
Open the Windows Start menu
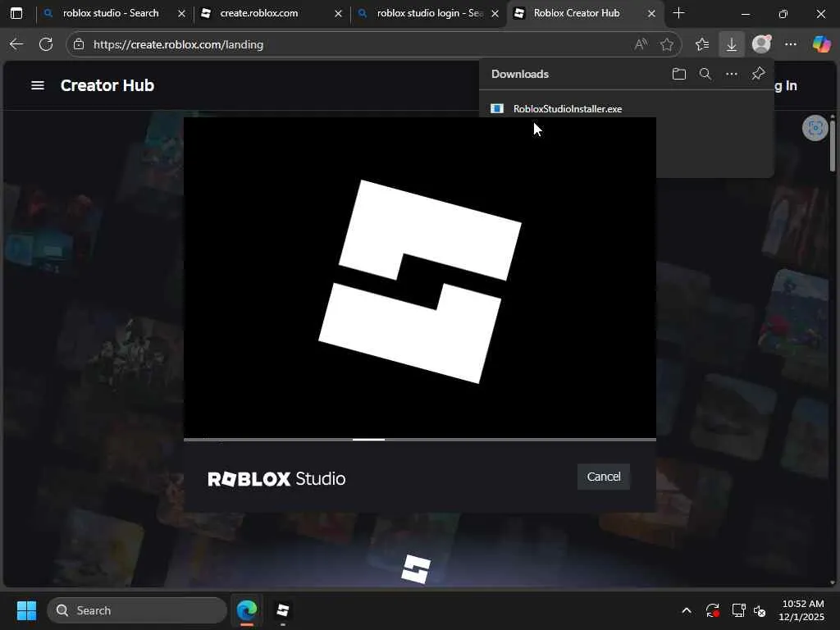coord(26,610)
